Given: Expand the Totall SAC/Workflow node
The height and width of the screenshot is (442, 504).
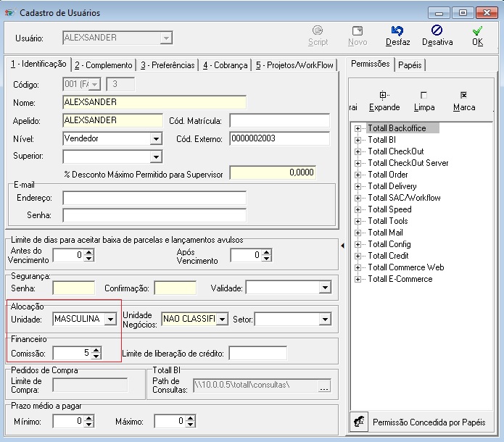Looking at the screenshot, I should click(358, 198).
